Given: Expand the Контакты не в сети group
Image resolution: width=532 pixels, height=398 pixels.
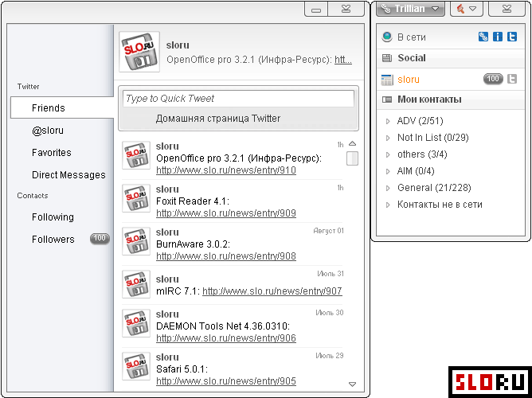Looking at the screenshot, I should 388,205.
